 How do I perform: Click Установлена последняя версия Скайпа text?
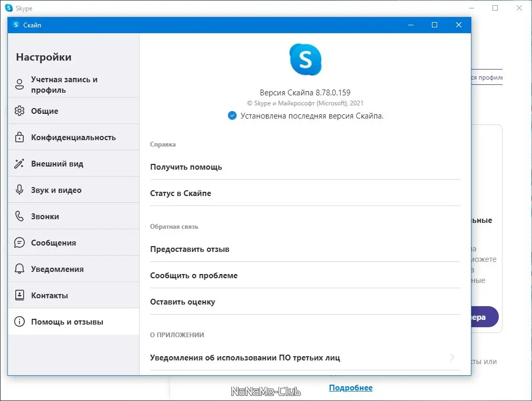[x=312, y=116]
